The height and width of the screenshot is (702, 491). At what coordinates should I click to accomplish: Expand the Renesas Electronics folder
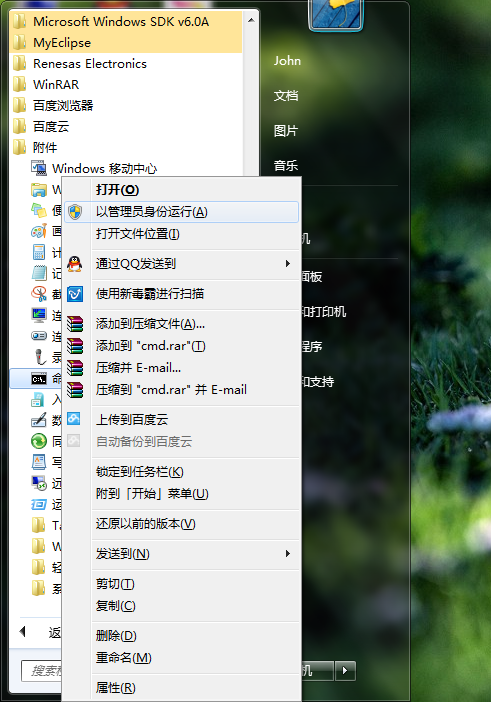pyautogui.click(x=126, y=64)
